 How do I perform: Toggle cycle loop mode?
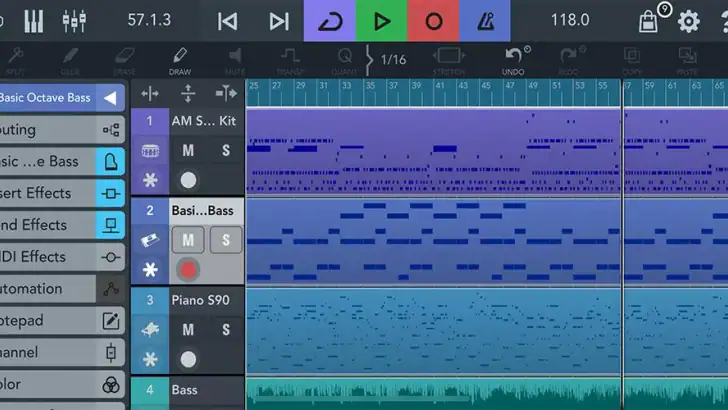pyautogui.click(x=330, y=21)
